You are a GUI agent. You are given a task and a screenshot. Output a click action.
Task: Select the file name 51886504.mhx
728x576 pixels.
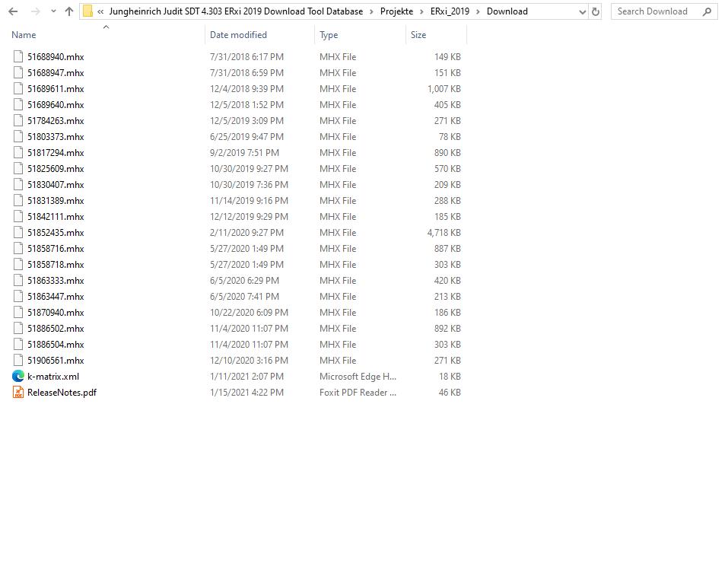pos(56,344)
